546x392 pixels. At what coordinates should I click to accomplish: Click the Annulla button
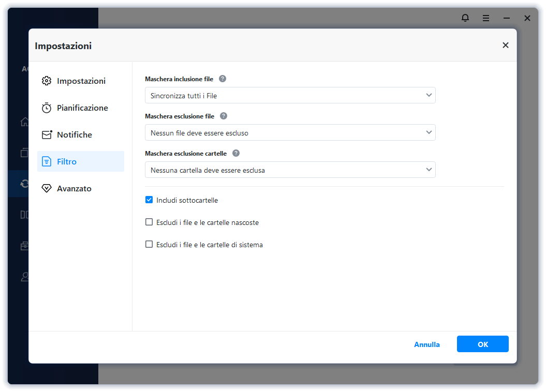click(x=427, y=344)
